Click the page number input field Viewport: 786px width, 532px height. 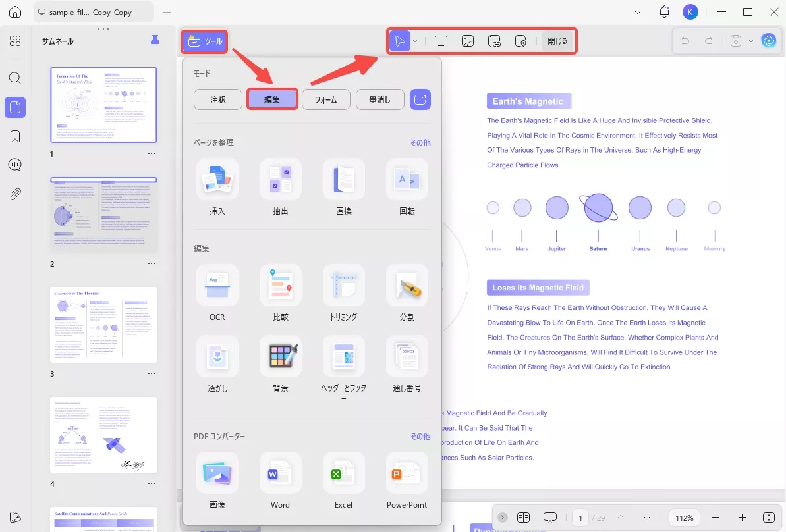[x=580, y=518]
